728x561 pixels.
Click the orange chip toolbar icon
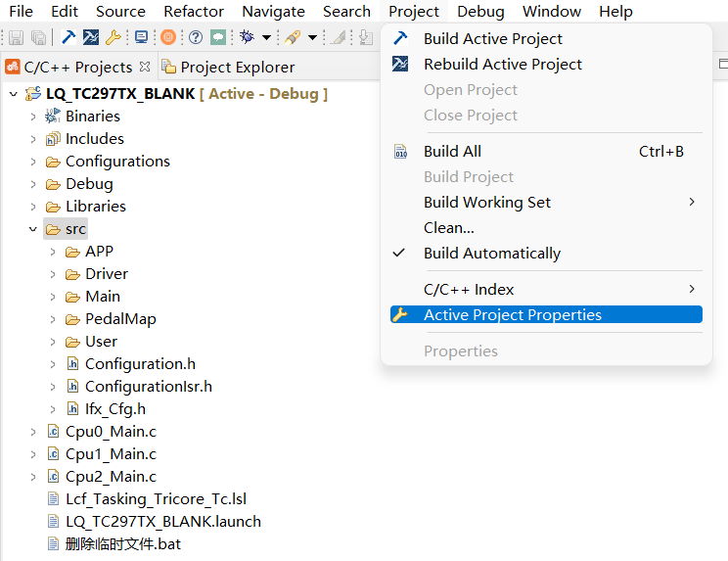[167, 37]
